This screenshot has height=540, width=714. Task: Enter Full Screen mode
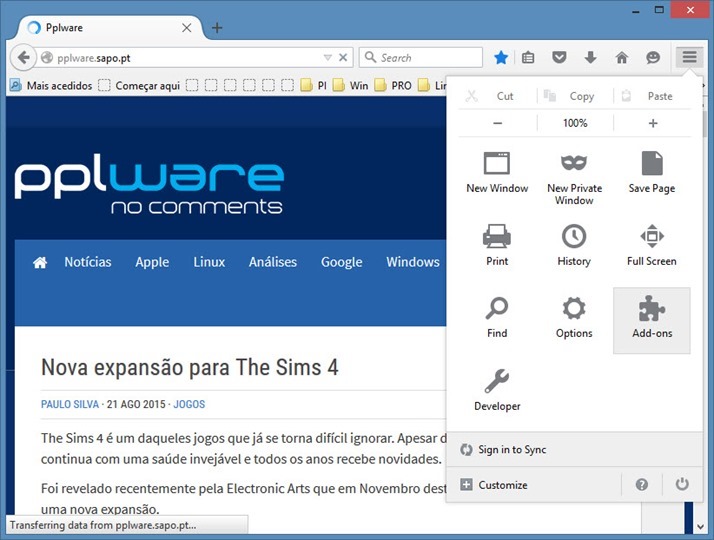652,245
